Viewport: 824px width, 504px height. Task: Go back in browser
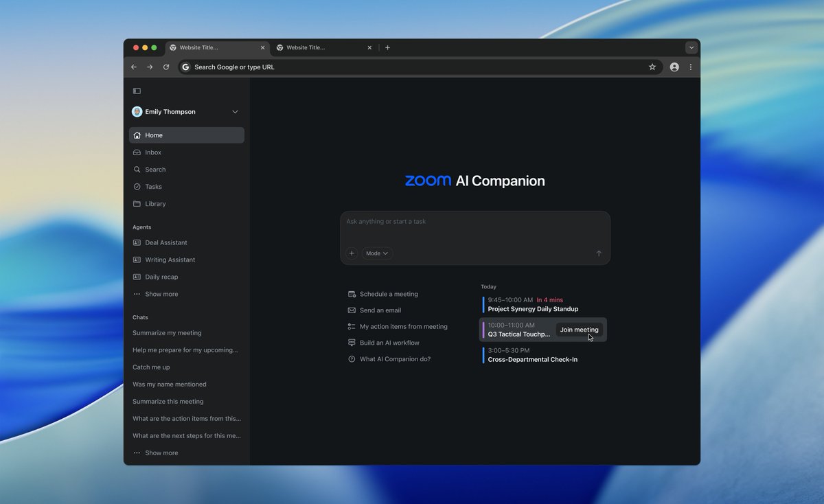[x=134, y=67]
